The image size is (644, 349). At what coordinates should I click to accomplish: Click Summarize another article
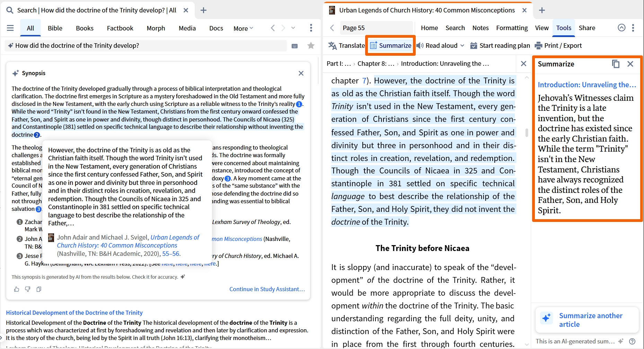coord(587,320)
